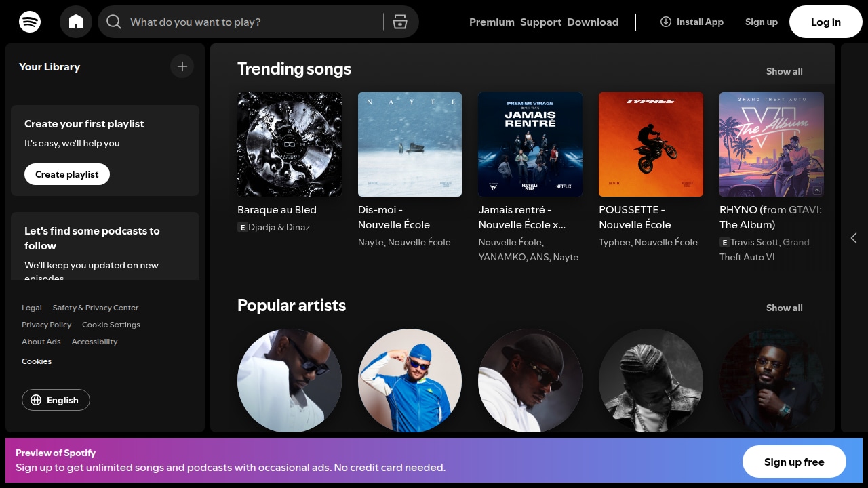This screenshot has height=488, width=868.
Task: Click the Create playlist button
Action: [67, 174]
